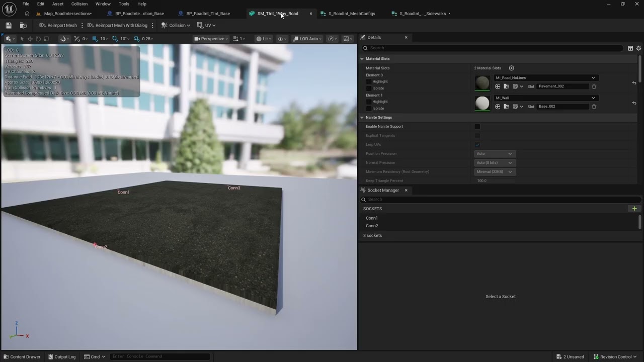The image size is (644, 362).
Task: Click the Reimport Mesh button
Action: 58,25
